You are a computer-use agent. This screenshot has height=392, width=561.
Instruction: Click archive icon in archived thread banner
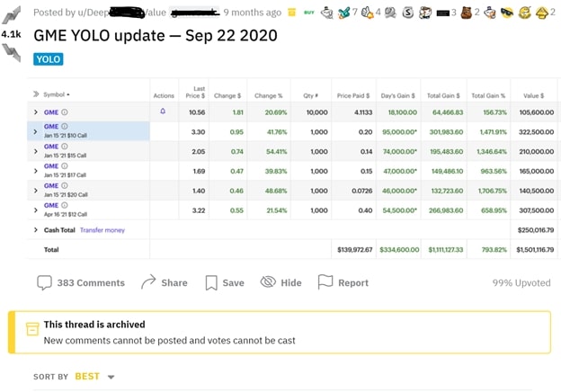[x=32, y=329]
